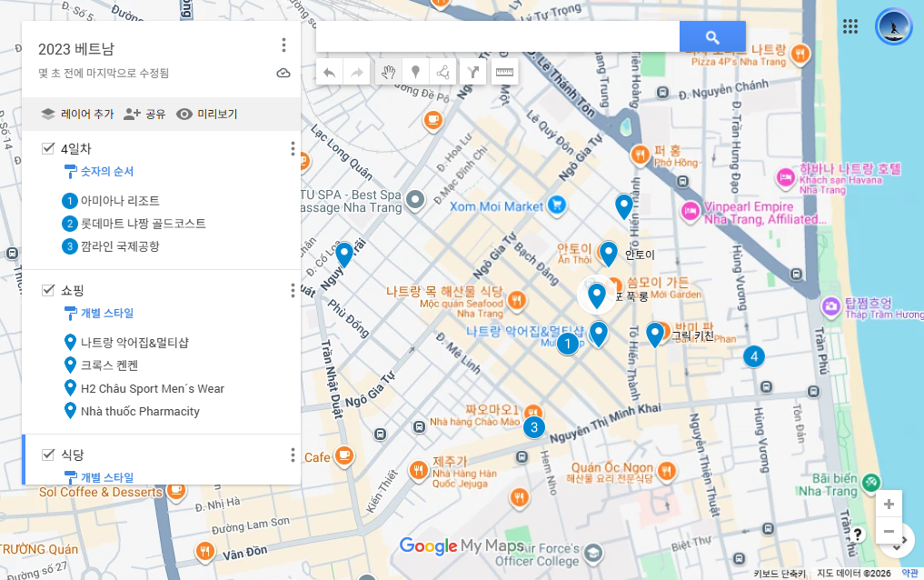
Task: Click Sol Coffee & Desserts cafe icon
Action: (175, 490)
